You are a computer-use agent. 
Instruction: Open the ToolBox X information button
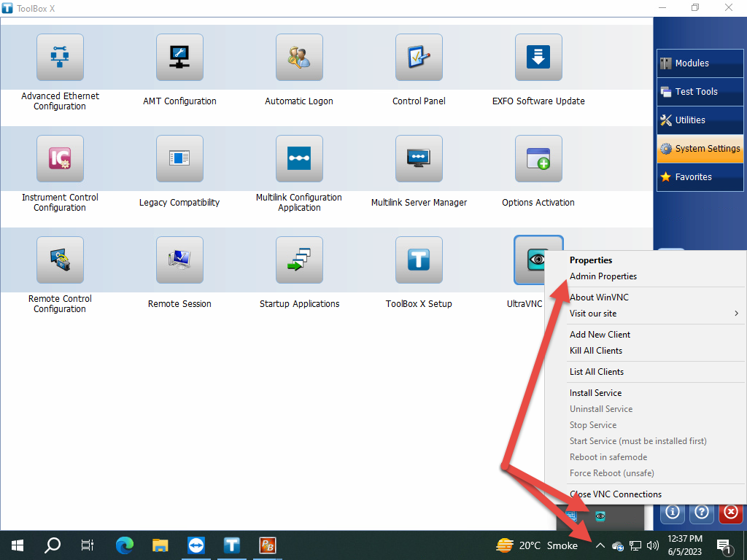[672, 513]
